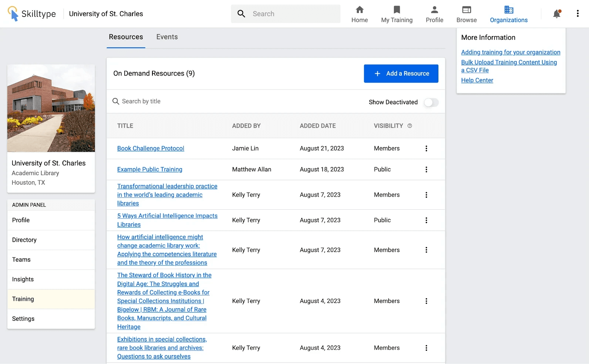This screenshot has width=589, height=364.
Task: Open options menu for 5 Ways Artificial Intelligence row
Action: 426,220
